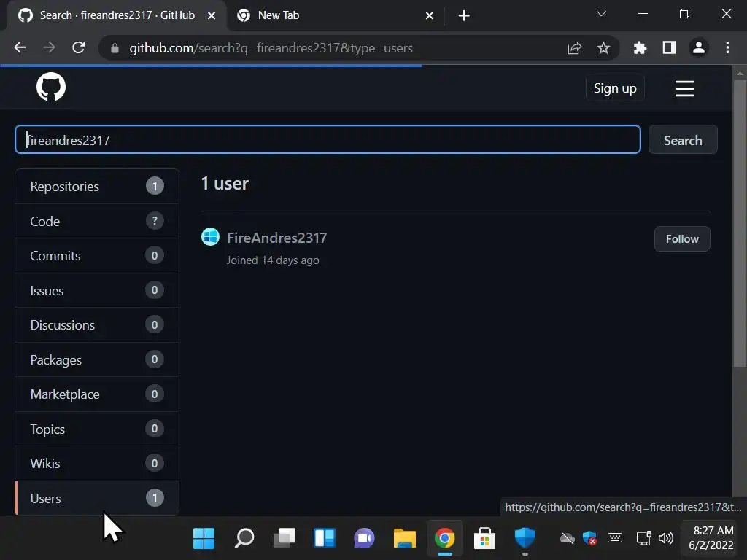747x560 pixels.
Task: Share this page icon in address bar
Action: point(575,48)
